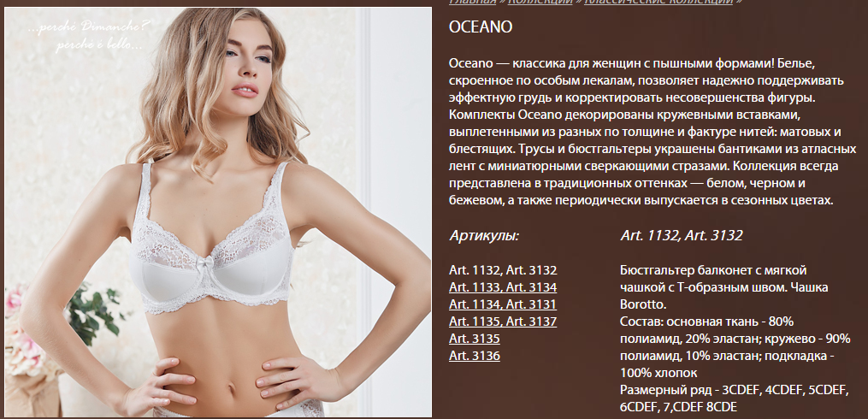Click the OCEANO collection heading
Viewport: 868px width, 419px height.
point(481,27)
